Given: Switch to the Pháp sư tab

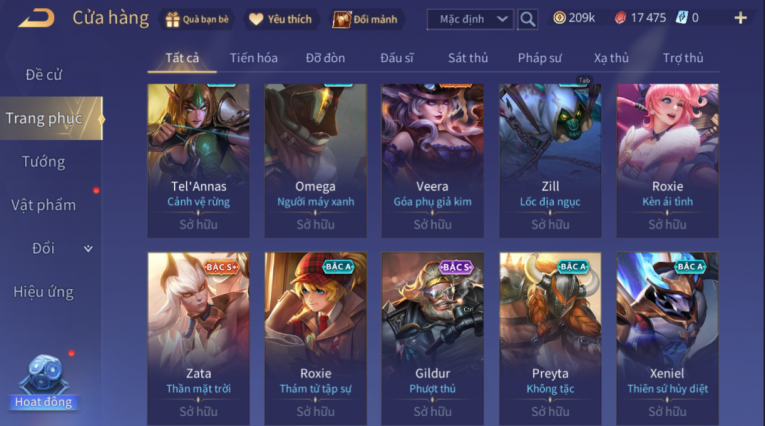Looking at the screenshot, I should tap(540, 58).
